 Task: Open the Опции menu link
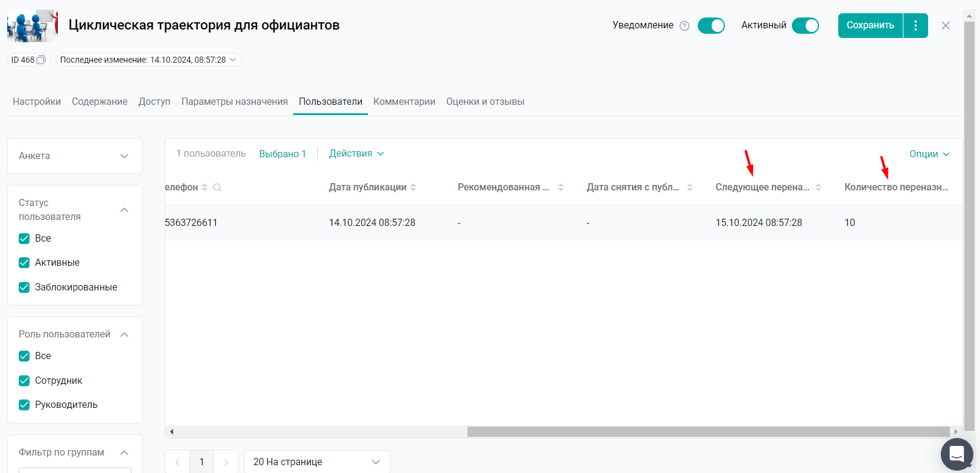[x=929, y=154]
